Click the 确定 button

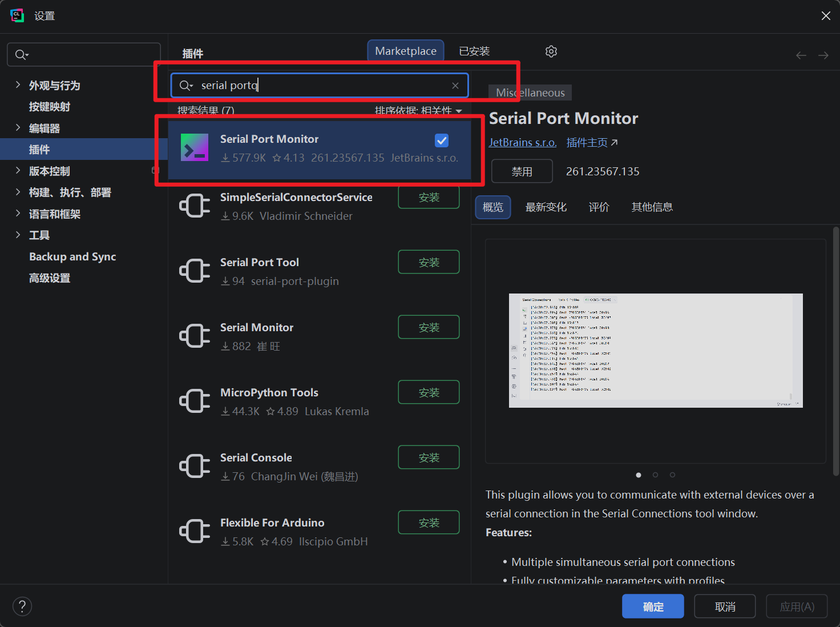click(x=653, y=606)
